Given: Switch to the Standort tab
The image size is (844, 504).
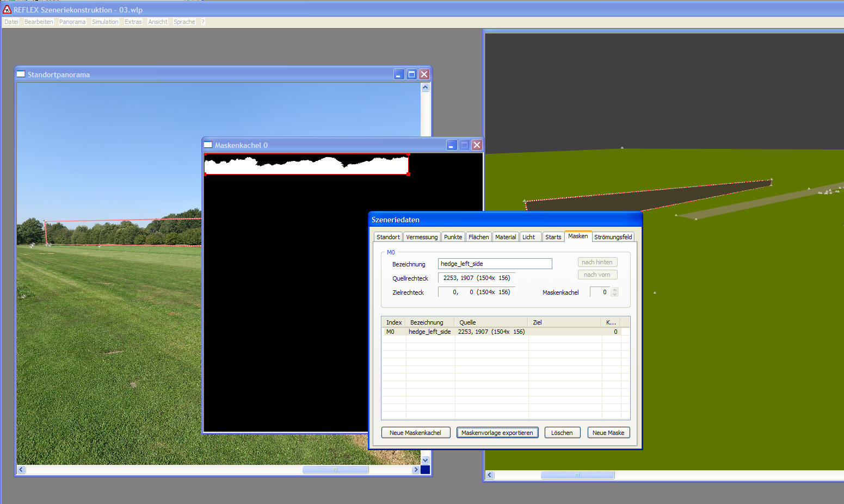Looking at the screenshot, I should (x=388, y=237).
